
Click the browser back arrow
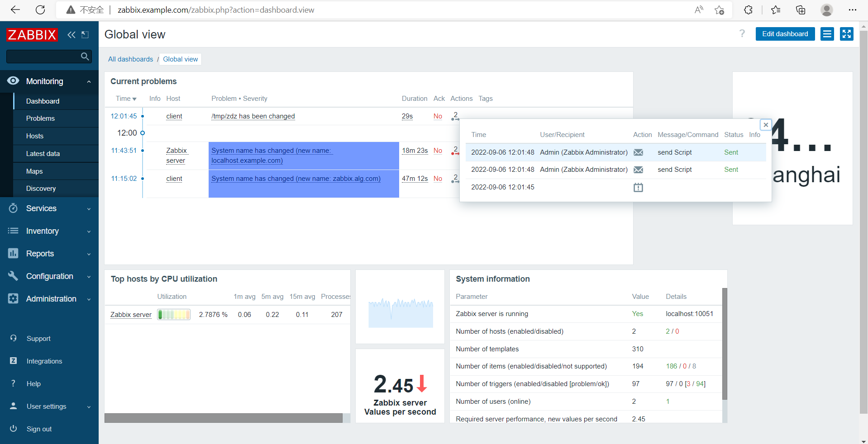pyautogui.click(x=15, y=10)
